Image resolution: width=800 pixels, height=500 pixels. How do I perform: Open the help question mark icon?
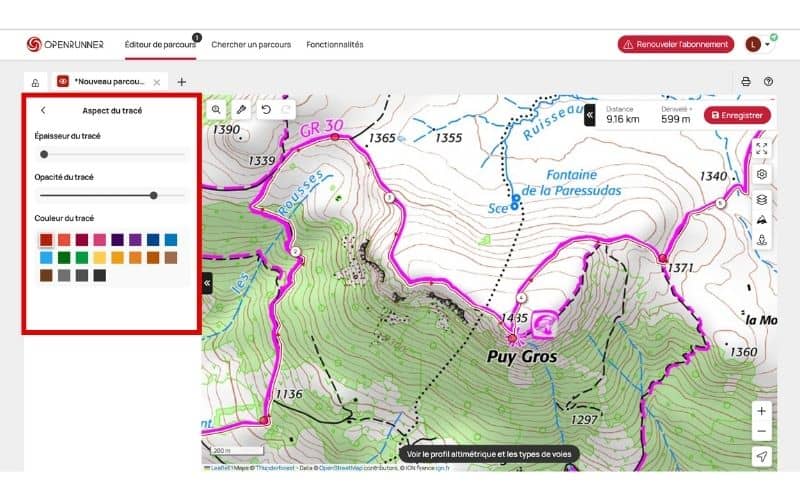point(768,82)
